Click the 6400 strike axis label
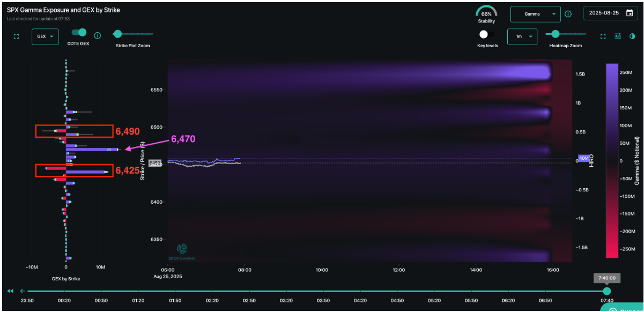 (x=156, y=202)
